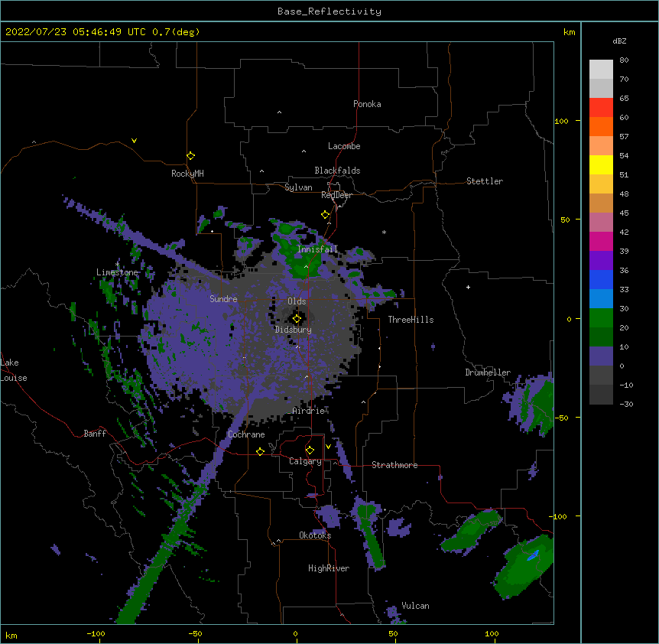This screenshot has height=644, width=659.
Task: Click the white plus marker west of Drumheller region
Action: [468, 287]
